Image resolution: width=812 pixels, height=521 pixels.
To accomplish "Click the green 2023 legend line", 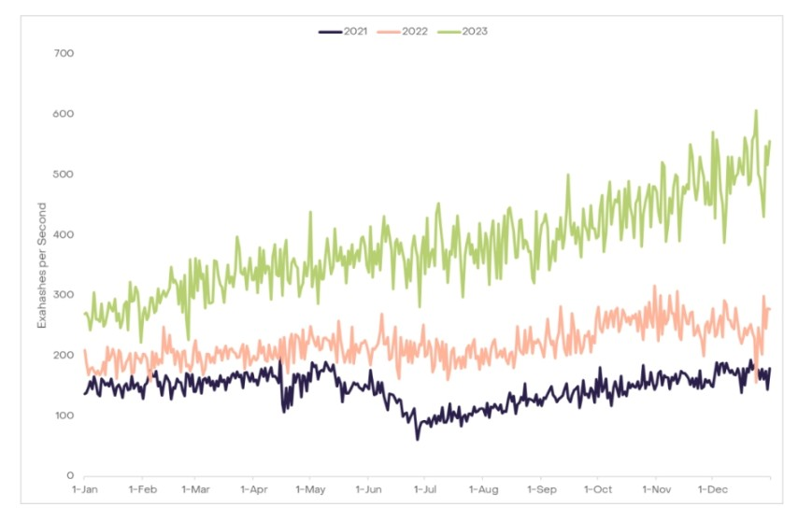I will tap(449, 32).
